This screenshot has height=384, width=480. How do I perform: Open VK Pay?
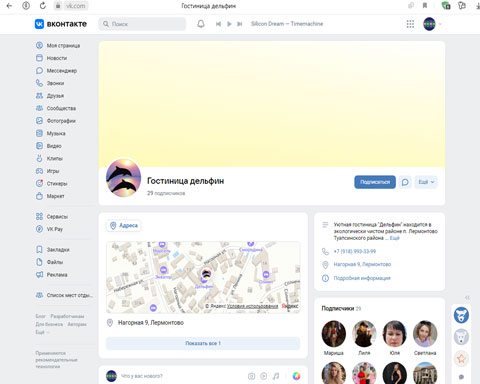49,229
